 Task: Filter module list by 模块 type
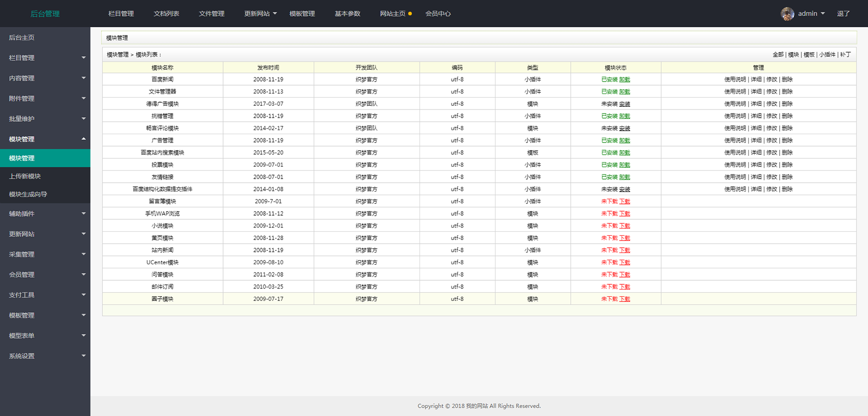click(x=794, y=55)
